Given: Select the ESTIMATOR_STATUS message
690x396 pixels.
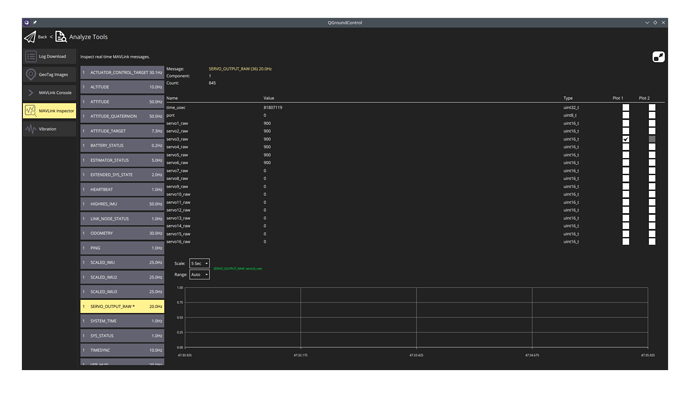Looking at the screenshot, I should [x=122, y=160].
